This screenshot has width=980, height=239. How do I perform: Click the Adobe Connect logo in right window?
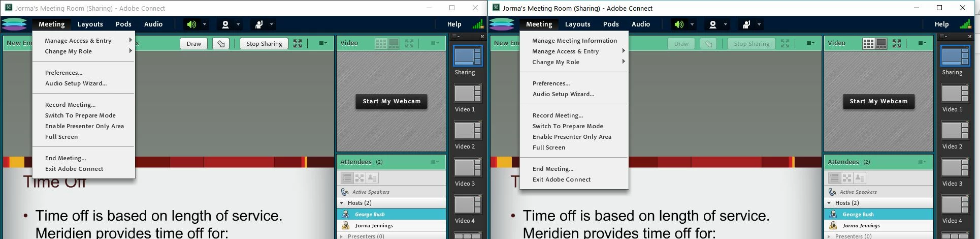pos(502,24)
